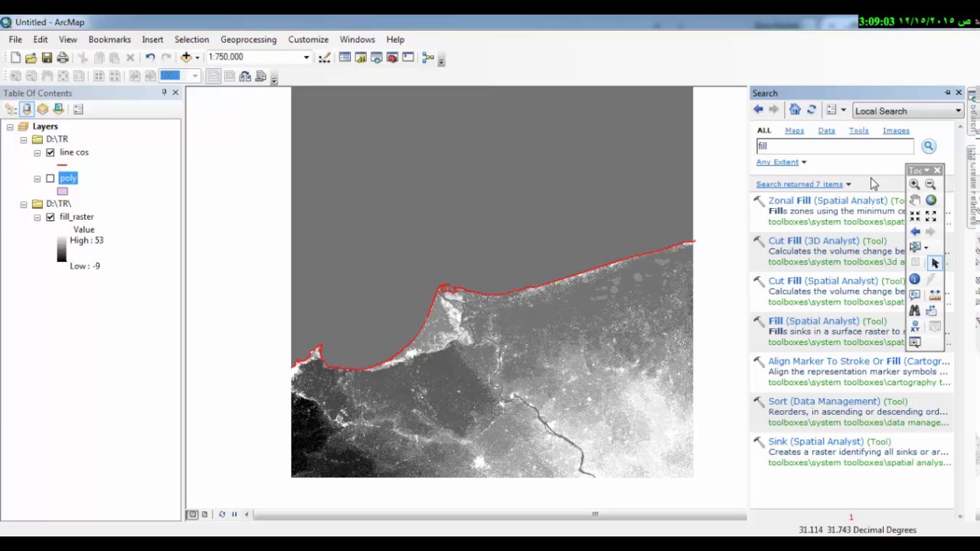Collapse the fill_raster layer legend

point(38,217)
